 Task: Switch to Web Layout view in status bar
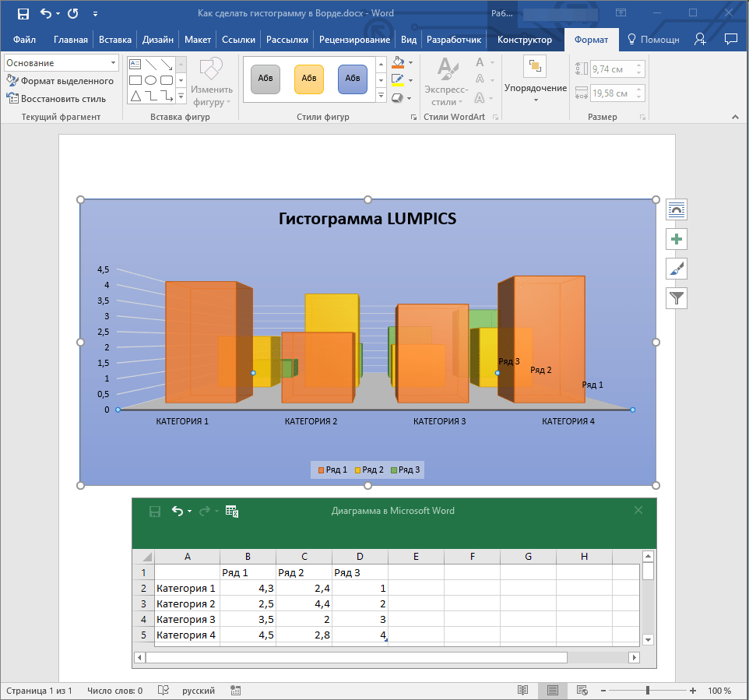click(x=581, y=691)
